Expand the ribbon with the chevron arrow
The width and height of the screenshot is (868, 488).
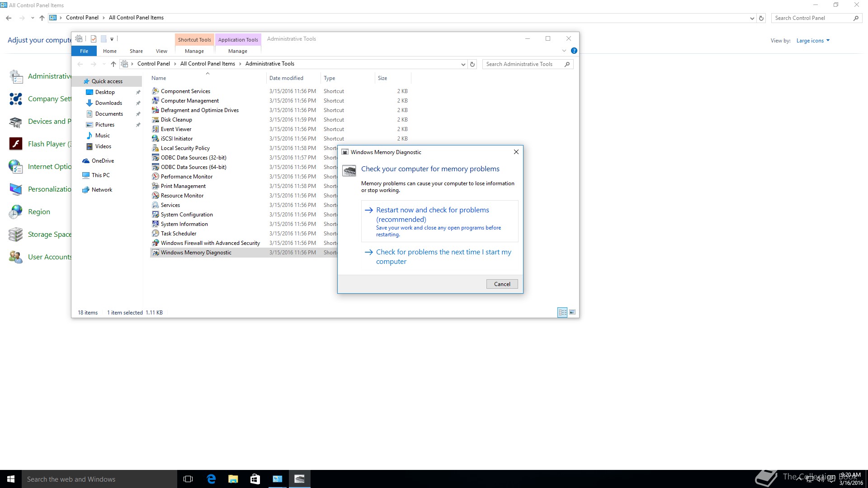(564, 51)
